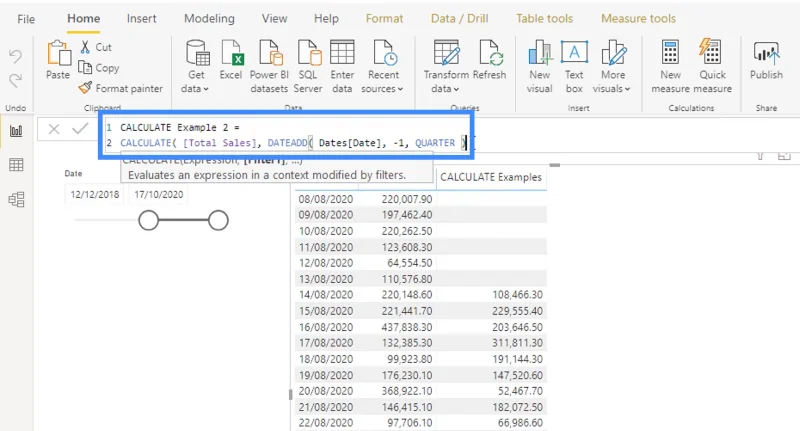Select the value 182,072.50

517,407
